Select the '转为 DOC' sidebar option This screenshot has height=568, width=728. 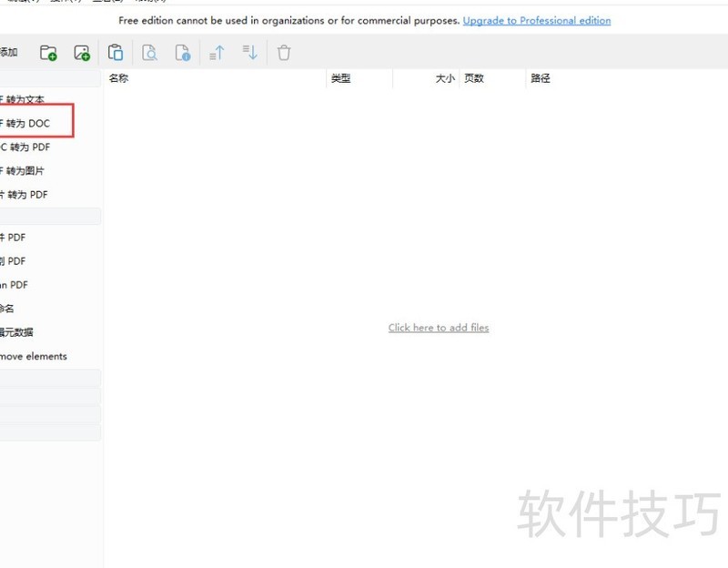pos(27,123)
